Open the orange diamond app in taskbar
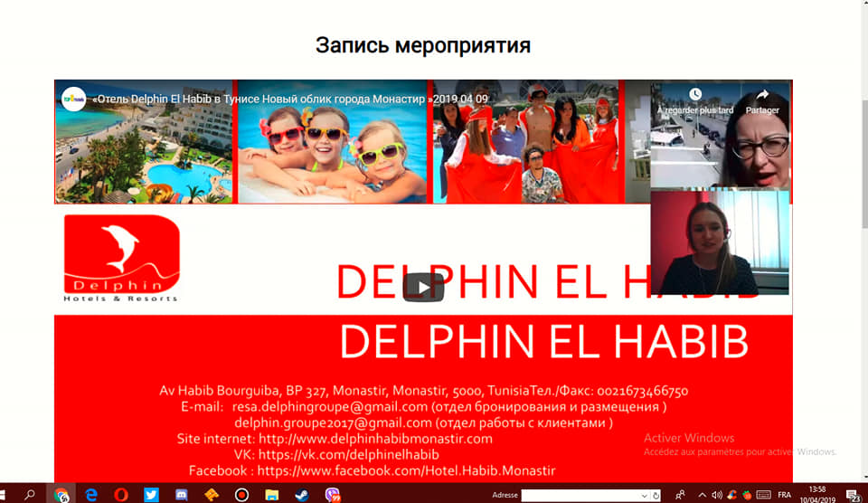The image size is (868, 503). point(212,495)
